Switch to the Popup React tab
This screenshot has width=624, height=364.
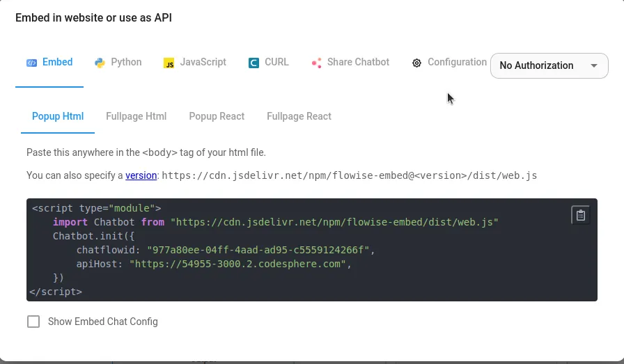pyautogui.click(x=217, y=116)
